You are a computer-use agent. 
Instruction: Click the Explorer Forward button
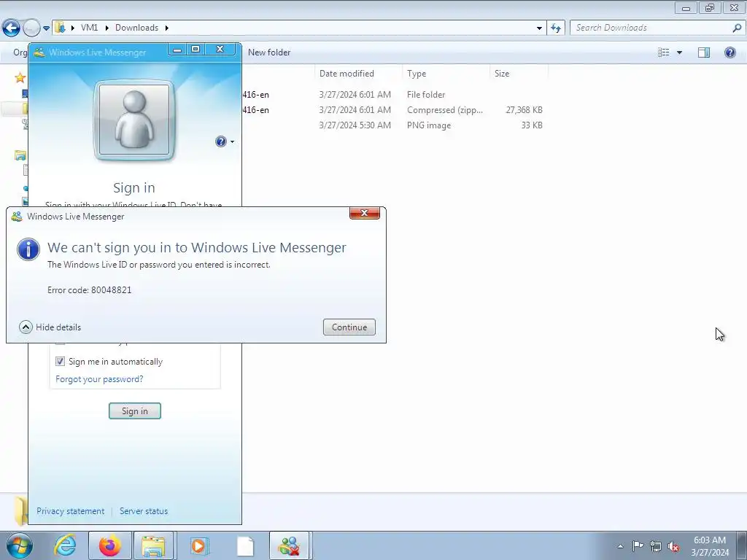(x=31, y=28)
